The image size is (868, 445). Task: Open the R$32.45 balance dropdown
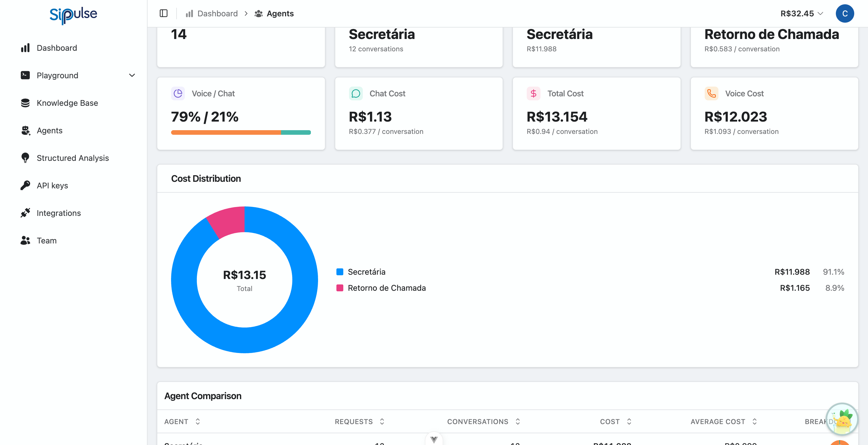pos(801,13)
